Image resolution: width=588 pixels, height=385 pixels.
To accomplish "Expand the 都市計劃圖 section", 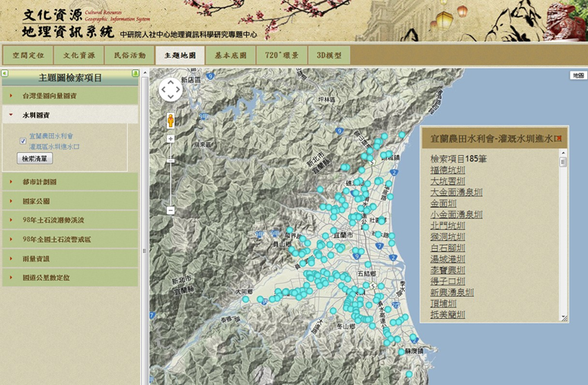I will (39, 182).
